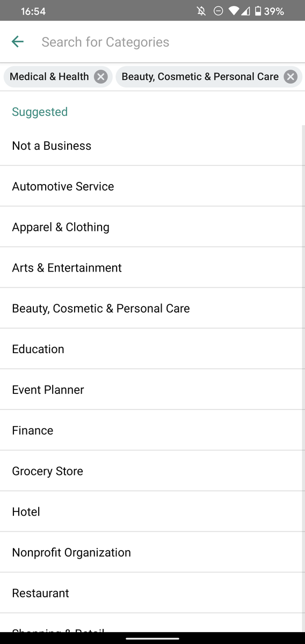Remove the Medical & Health chip
The image size is (305, 644).
click(100, 77)
